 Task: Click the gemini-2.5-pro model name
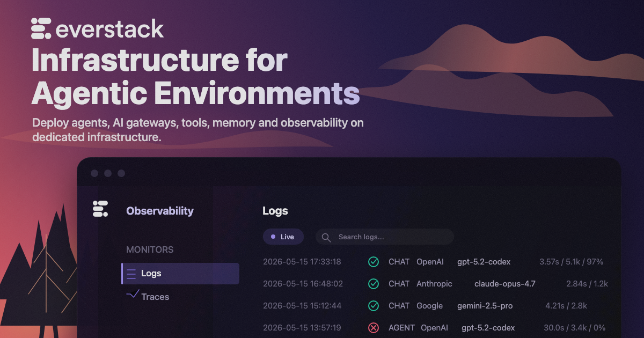click(485, 306)
